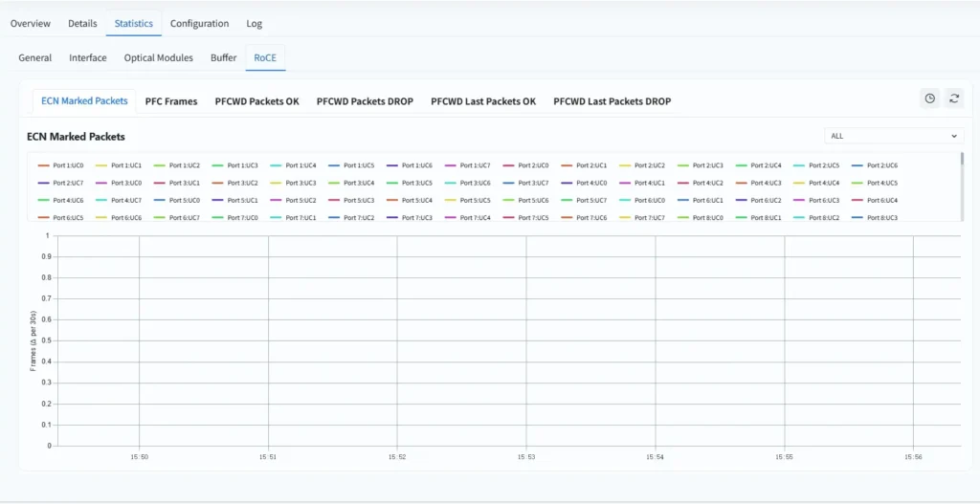Image resolution: width=980 pixels, height=504 pixels.
Task: Toggle Port 5:UC0 legend entry
Action: [x=177, y=200]
